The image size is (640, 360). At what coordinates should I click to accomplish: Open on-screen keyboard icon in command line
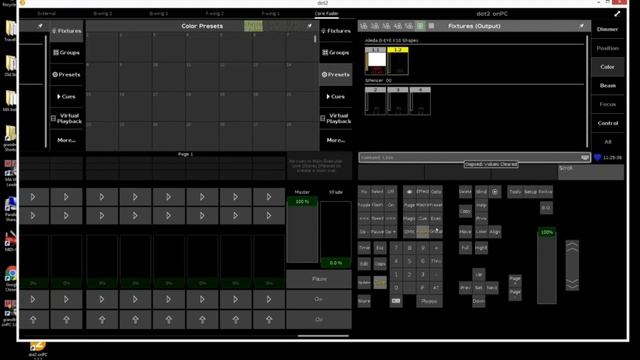pos(585,157)
